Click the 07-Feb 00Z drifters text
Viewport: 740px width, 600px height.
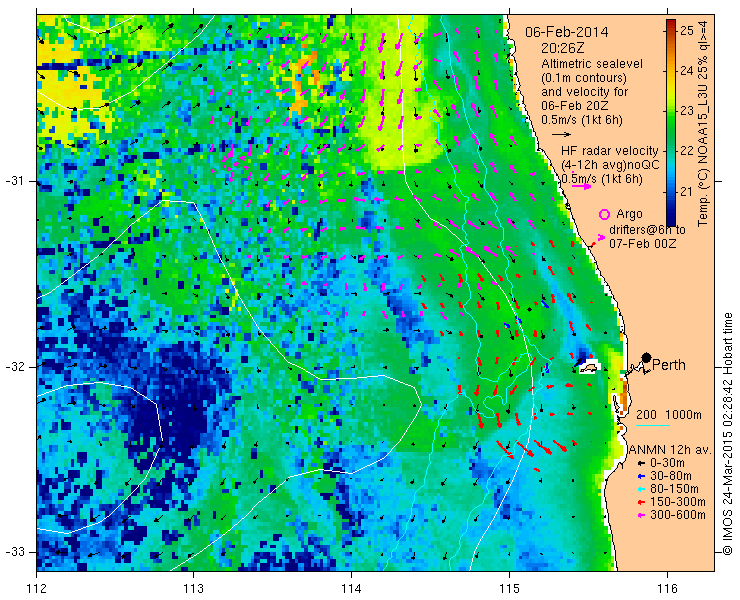[642, 244]
